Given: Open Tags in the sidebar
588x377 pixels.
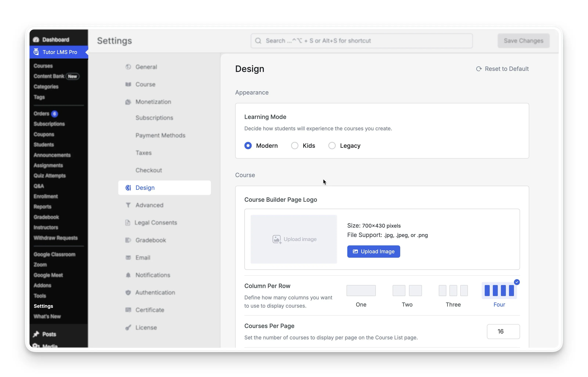Looking at the screenshot, I should 39,97.
